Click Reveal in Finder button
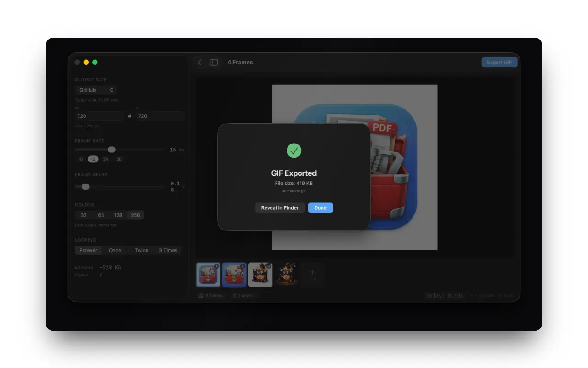The width and height of the screenshot is (588, 368). coord(280,208)
